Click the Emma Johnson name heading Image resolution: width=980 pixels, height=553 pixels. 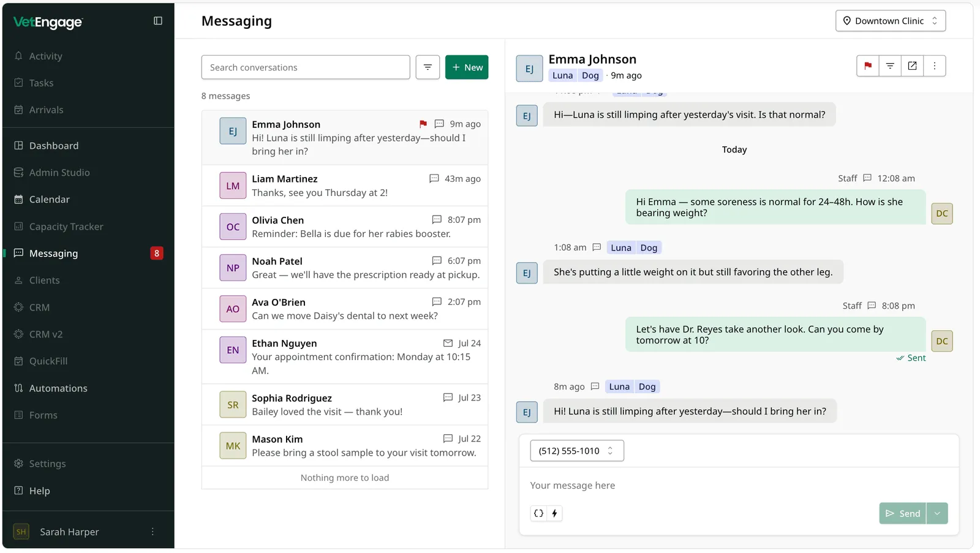coord(592,59)
